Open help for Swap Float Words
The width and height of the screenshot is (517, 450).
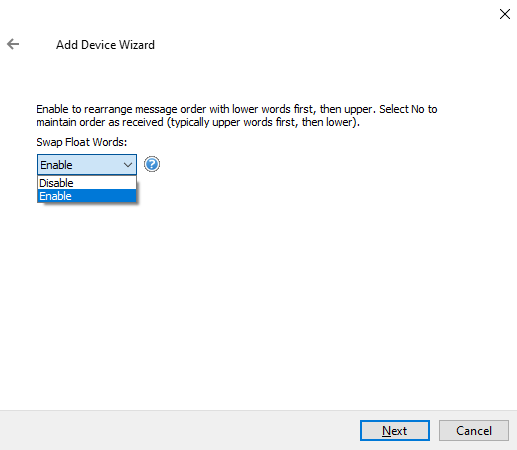152,164
